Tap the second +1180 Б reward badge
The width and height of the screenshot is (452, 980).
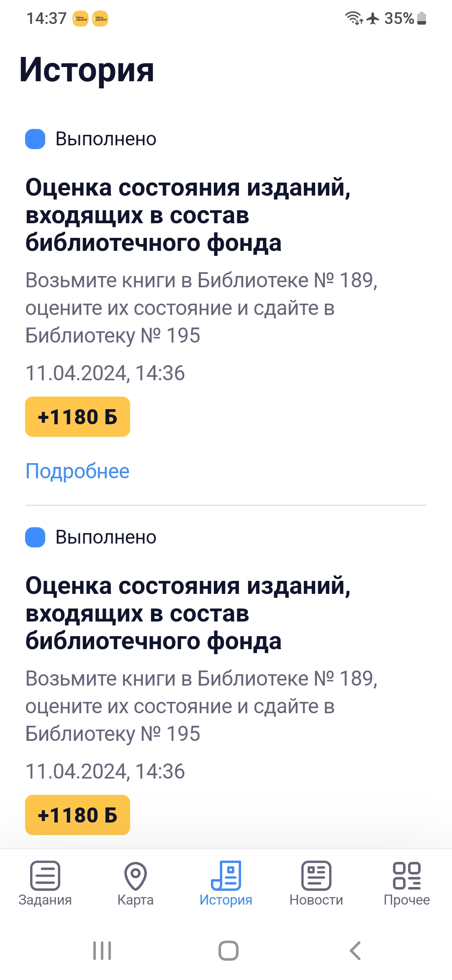point(77,815)
